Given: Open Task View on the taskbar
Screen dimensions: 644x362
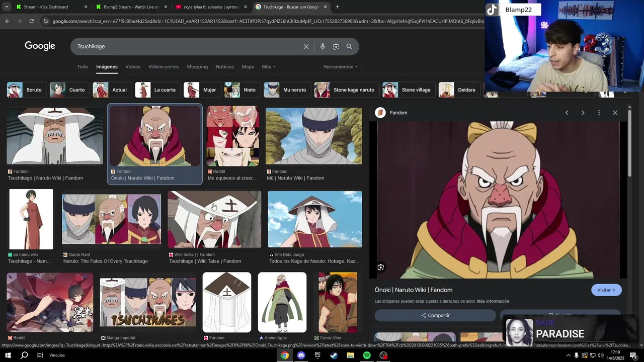Looking at the screenshot, I should tap(40, 355).
